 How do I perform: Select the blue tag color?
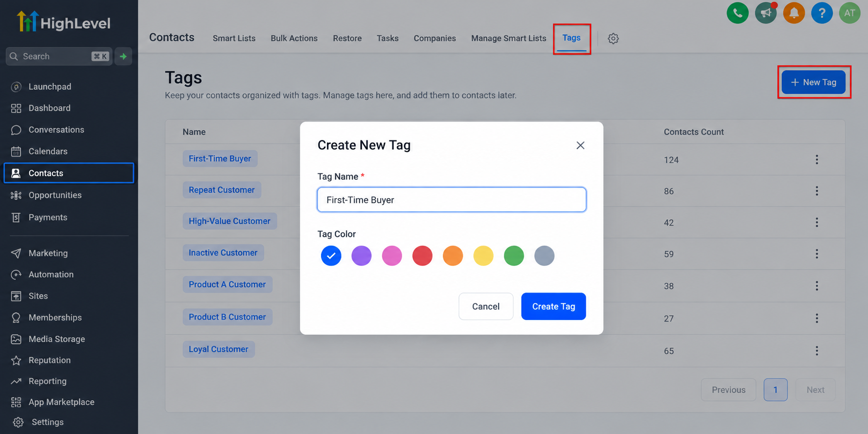tap(331, 255)
